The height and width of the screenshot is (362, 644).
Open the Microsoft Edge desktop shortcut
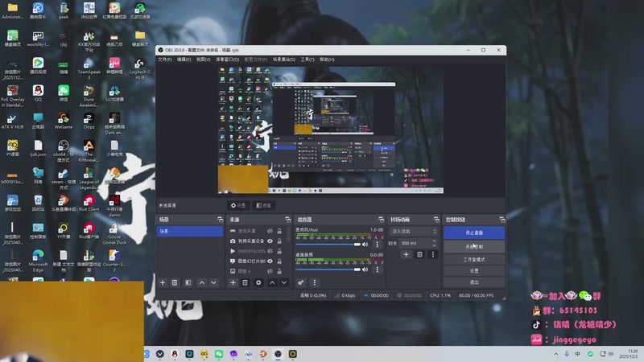[38, 261]
